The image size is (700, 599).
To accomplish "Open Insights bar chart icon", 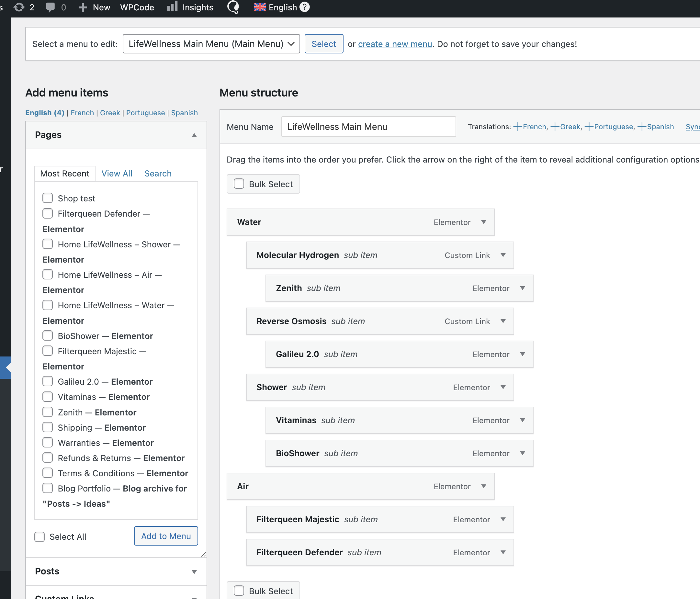I will pos(172,6).
